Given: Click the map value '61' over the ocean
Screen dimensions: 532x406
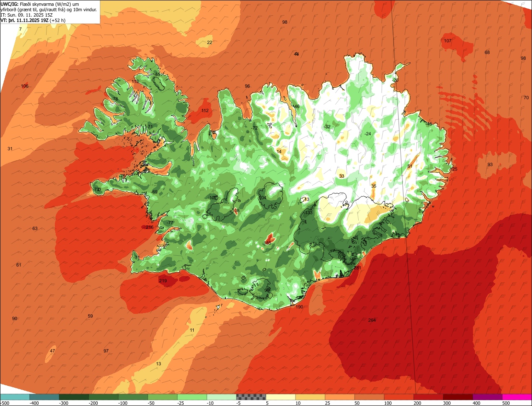Looking at the screenshot, I should click(x=19, y=265).
